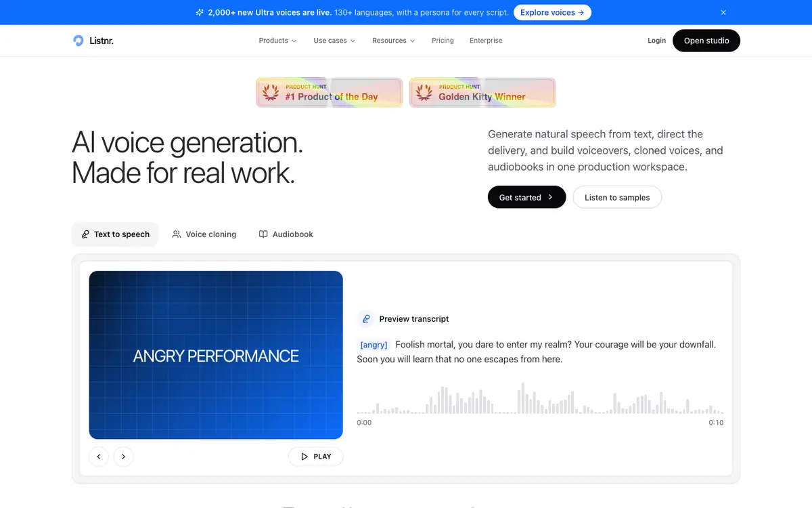The image size is (812, 508).
Task: Click the Preview transcript icon
Action: coord(366,319)
